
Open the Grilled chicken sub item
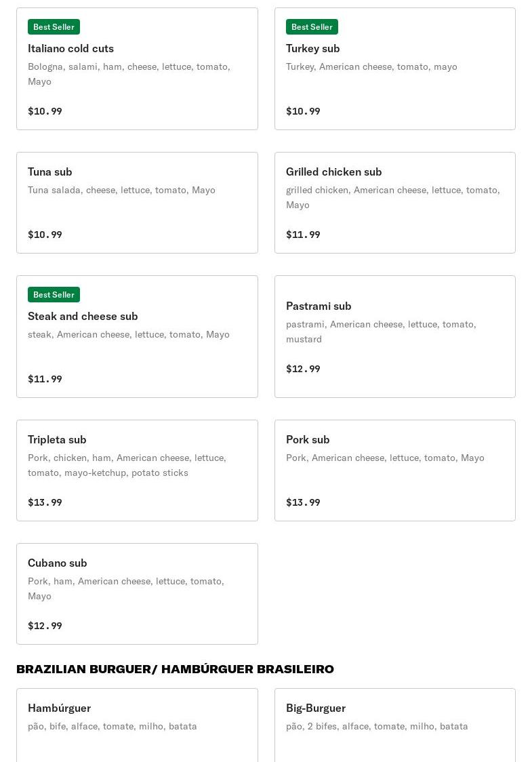coord(394,202)
